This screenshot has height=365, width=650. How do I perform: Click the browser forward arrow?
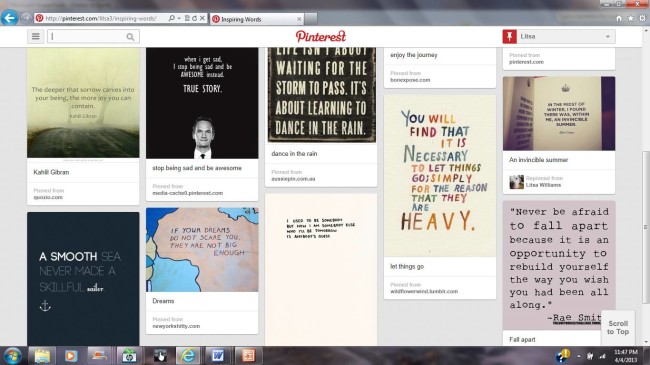[26, 18]
